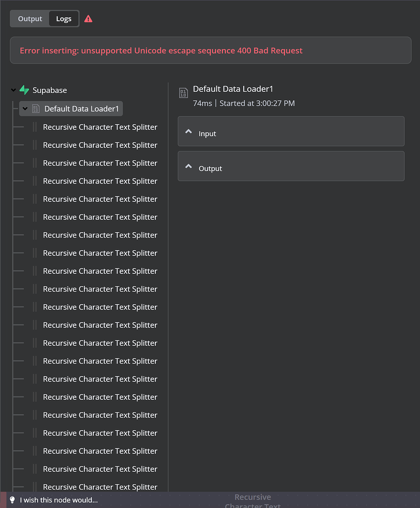Click the lightbulb icon in the feedback bar
Screen dimensions: 420x508
pyautogui.click(x=11, y=500)
